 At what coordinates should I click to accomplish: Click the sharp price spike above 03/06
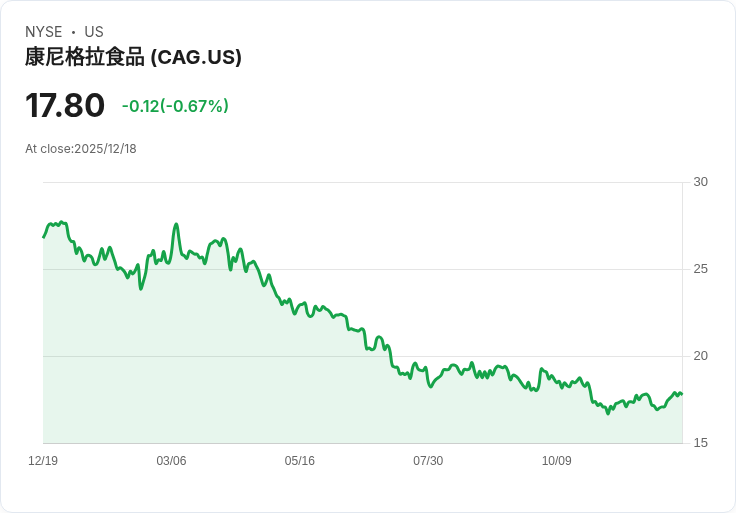coord(176,225)
